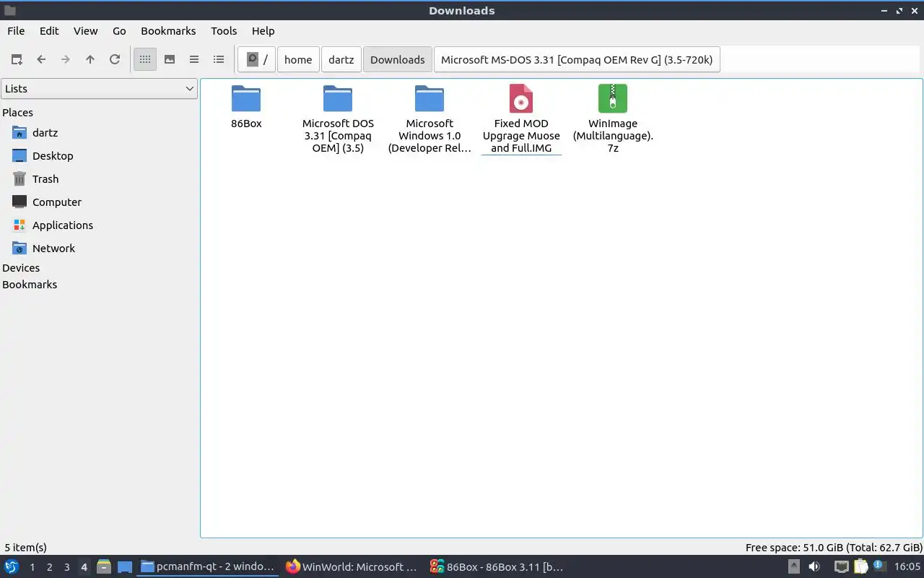This screenshot has width=924, height=578.
Task: Open volume control in system tray
Action: tap(814, 567)
